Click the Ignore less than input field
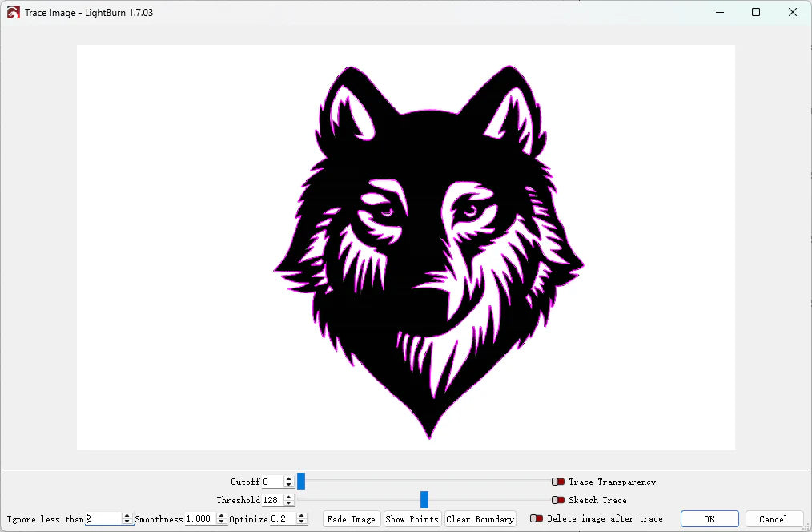812x532 pixels. 103,519
